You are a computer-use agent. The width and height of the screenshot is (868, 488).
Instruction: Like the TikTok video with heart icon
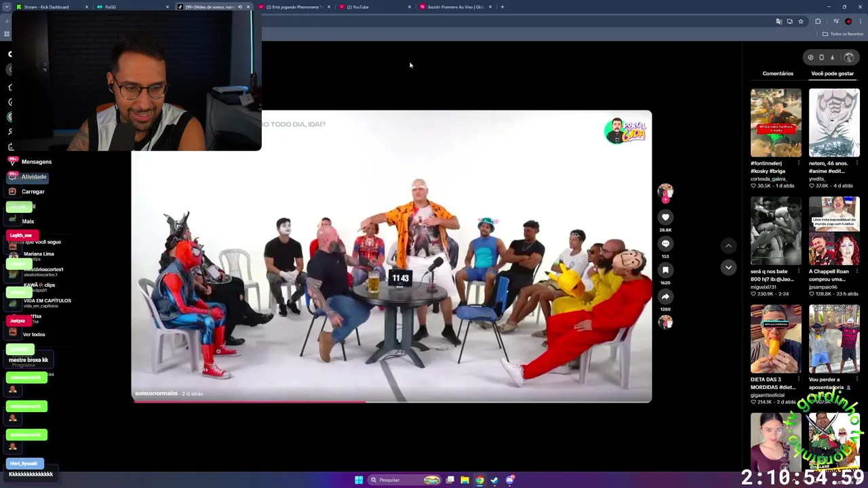click(665, 217)
